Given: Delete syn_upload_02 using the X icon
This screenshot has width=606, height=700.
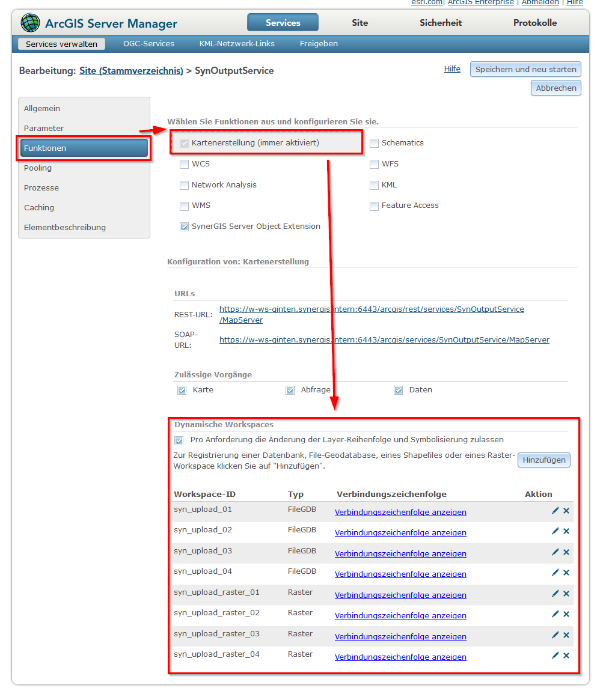Looking at the screenshot, I should click(x=566, y=531).
